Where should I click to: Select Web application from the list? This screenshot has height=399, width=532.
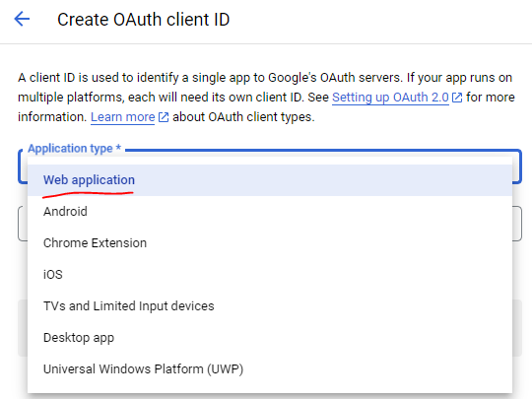pos(270,180)
